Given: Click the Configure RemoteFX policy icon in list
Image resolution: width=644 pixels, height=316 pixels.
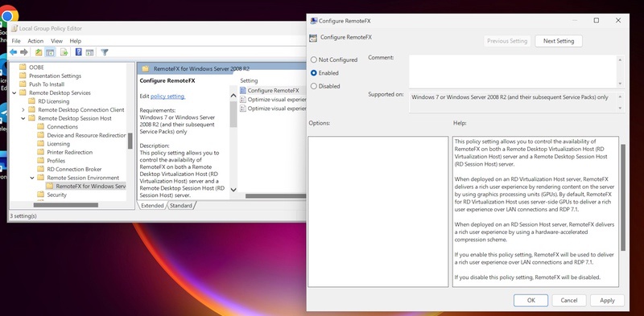Looking at the screenshot, I should pyautogui.click(x=243, y=90).
